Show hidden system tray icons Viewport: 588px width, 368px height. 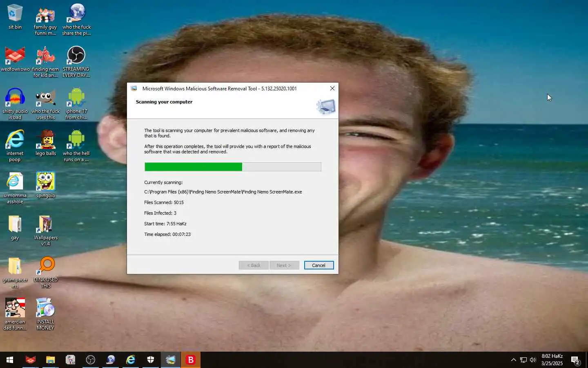point(513,360)
